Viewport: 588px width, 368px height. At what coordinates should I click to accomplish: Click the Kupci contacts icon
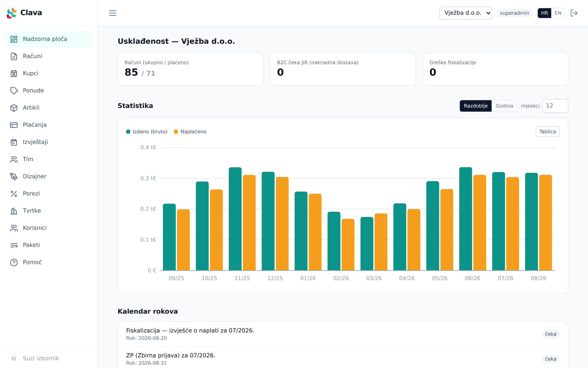(14, 74)
